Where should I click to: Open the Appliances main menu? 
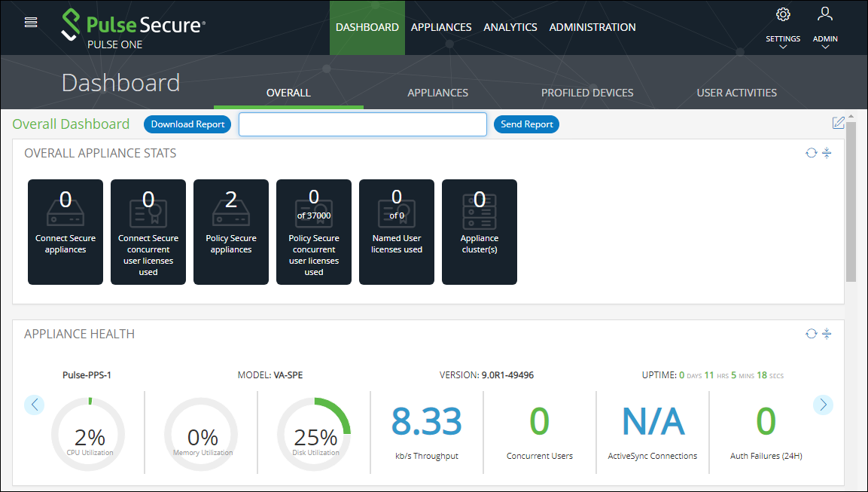(441, 27)
